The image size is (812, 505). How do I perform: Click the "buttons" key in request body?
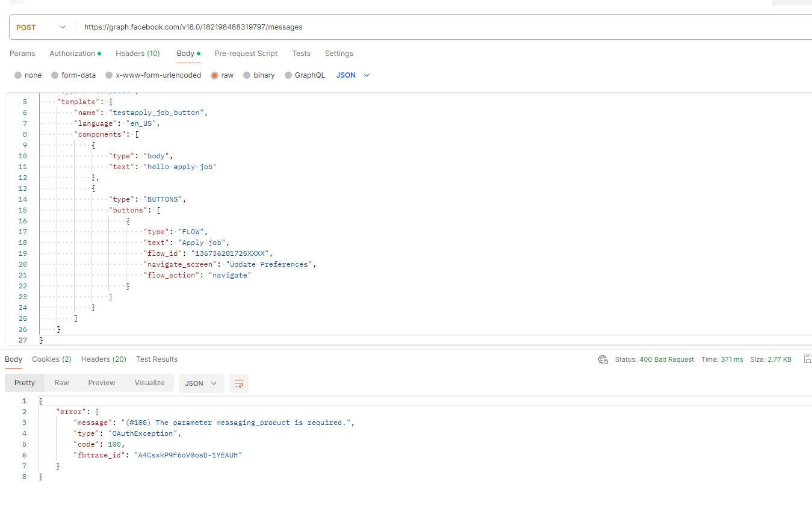pyautogui.click(x=128, y=210)
